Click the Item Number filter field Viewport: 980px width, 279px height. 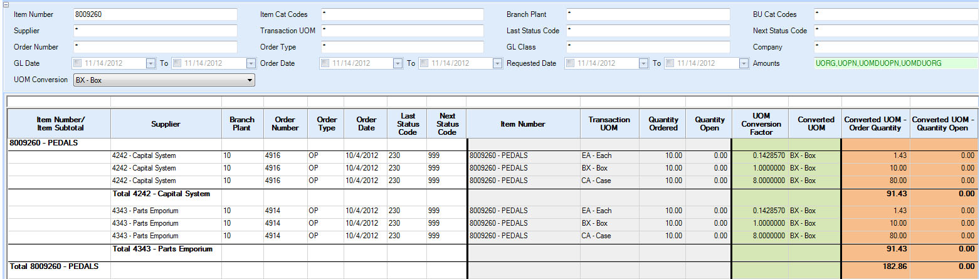tap(154, 14)
